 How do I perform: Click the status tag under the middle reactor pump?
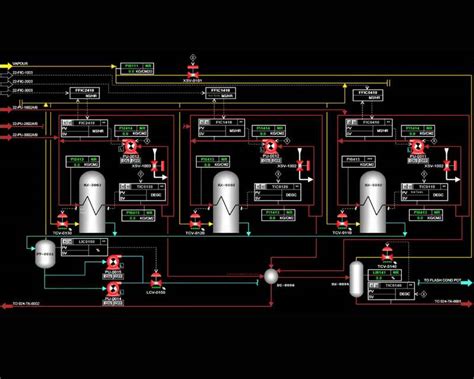[270, 160]
